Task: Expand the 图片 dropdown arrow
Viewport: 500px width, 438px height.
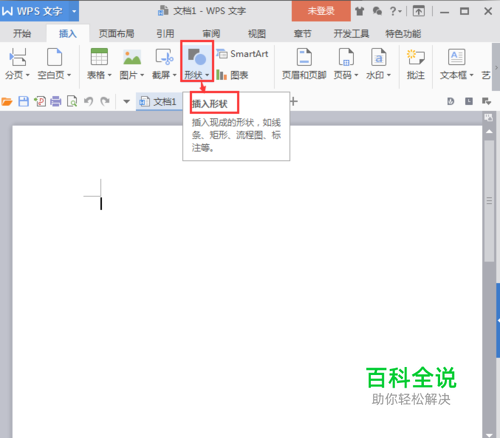Action: pyautogui.click(x=142, y=75)
